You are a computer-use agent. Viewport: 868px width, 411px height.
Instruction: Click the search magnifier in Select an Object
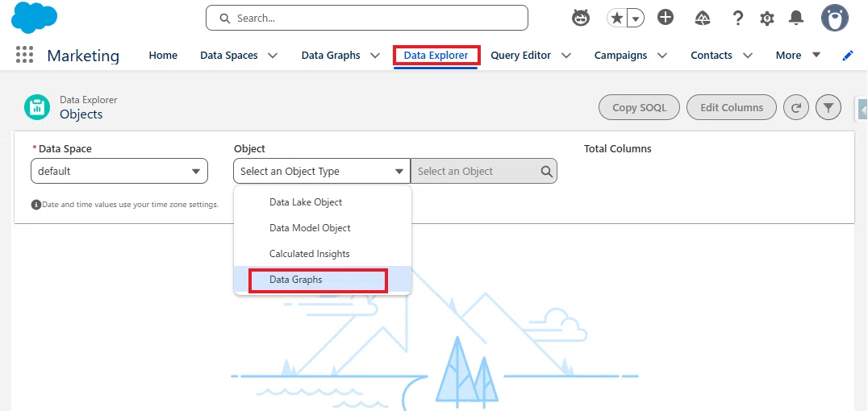(546, 172)
